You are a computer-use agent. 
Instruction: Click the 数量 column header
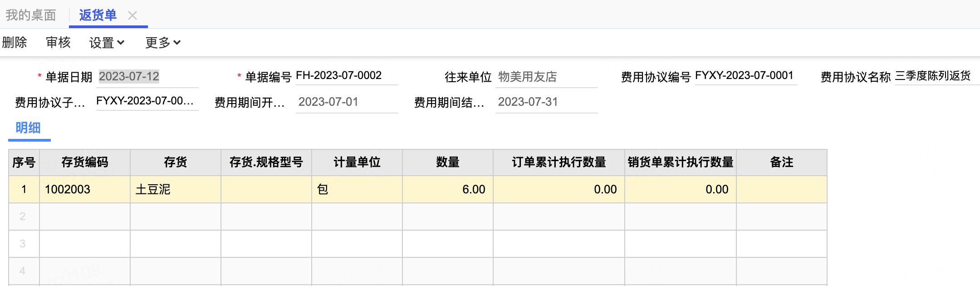[x=448, y=163]
